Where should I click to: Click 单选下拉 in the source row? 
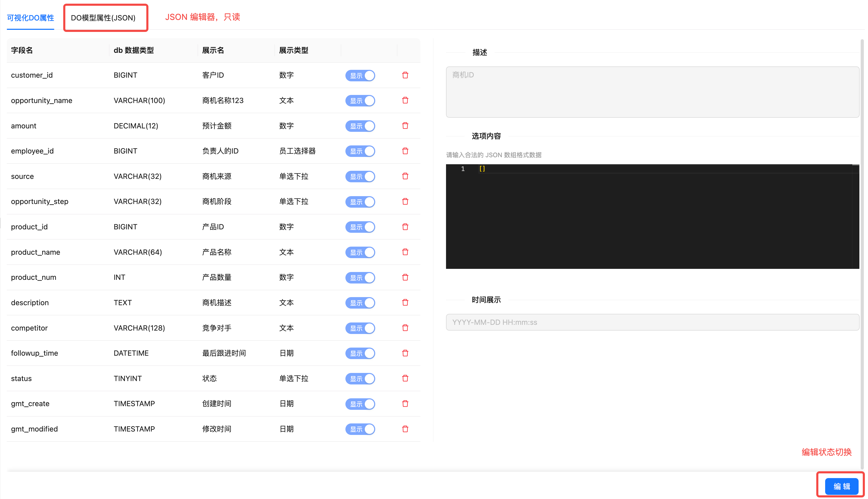(x=294, y=177)
